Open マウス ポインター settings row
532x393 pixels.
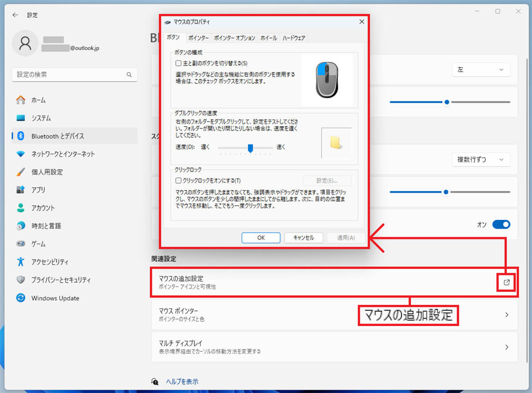(334, 315)
